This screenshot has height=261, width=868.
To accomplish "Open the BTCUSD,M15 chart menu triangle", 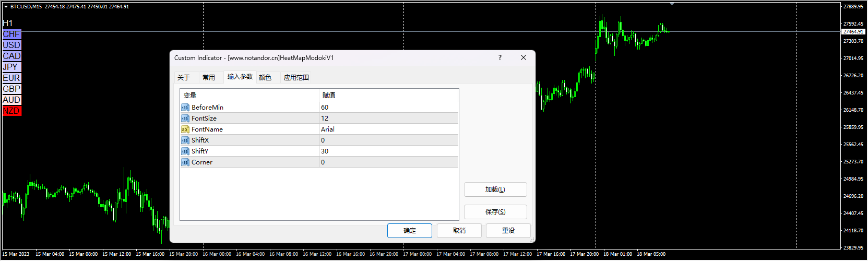I will (6, 7).
